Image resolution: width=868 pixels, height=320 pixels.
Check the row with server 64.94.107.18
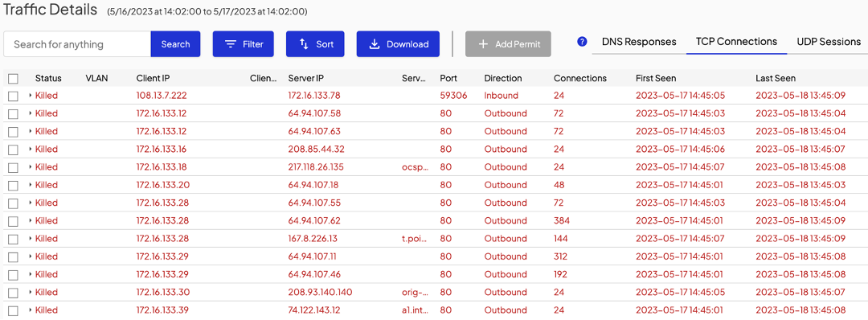[14, 185]
